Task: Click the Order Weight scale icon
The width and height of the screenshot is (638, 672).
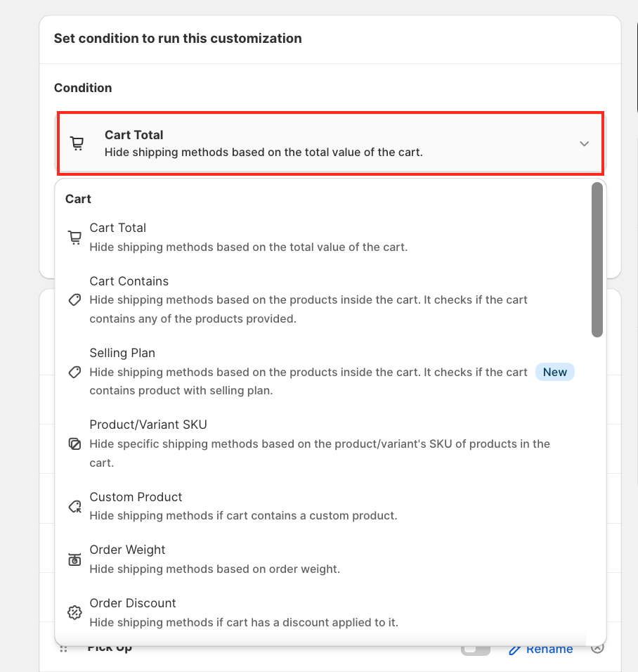Action: click(74, 560)
